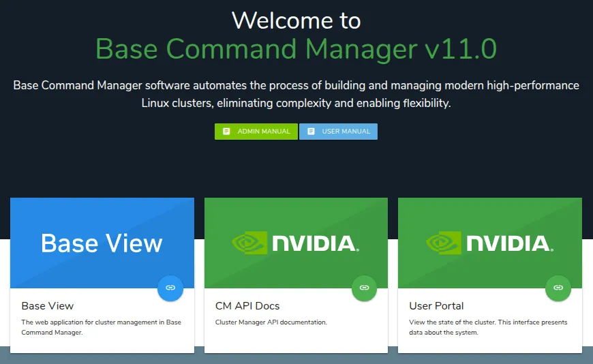Click the 'View the state of the cluster' description

488,327
